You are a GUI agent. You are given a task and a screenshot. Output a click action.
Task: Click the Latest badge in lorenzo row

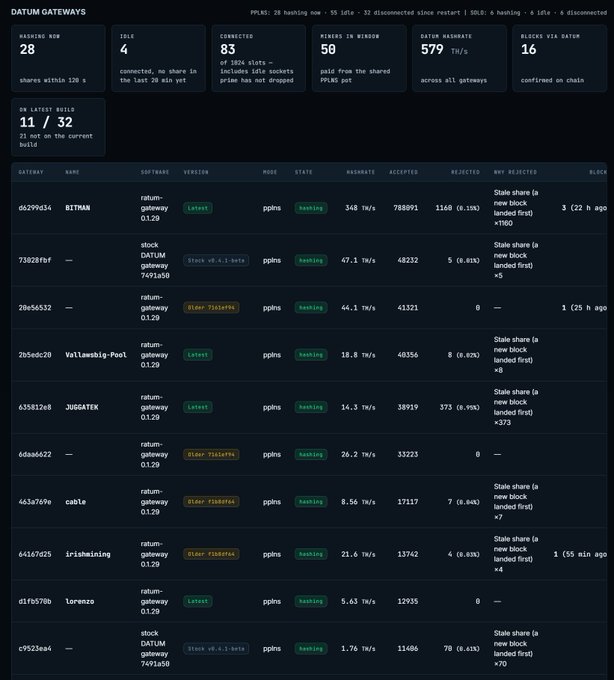click(198, 602)
